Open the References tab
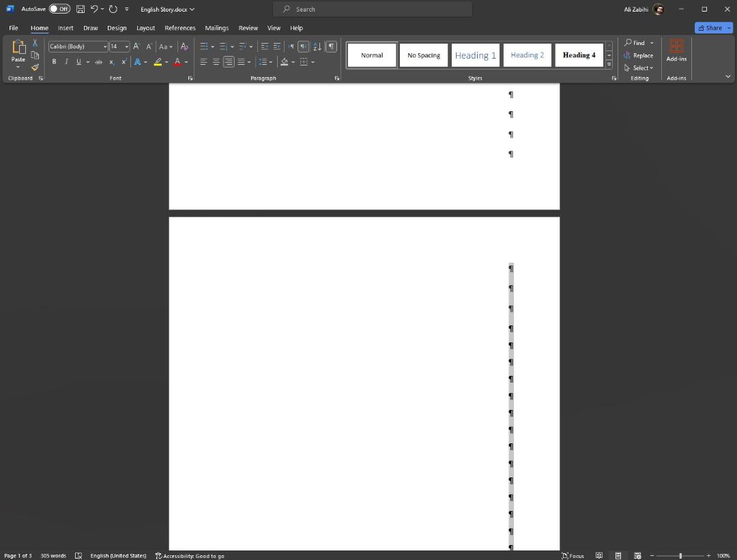Viewport: 737px width, 560px height. pyautogui.click(x=180, y=28)
